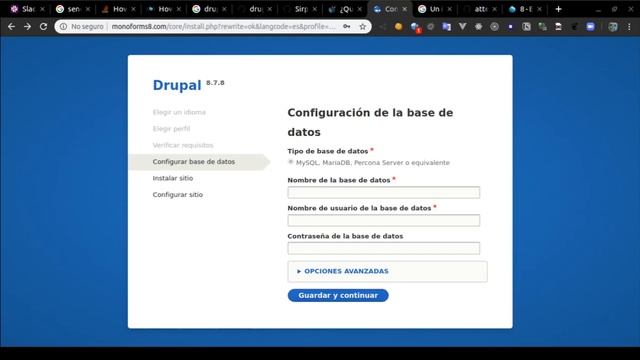The image size is (640, 360).
Task: Expand the Opciones Avanzadas section
Action: click(343, 271)
